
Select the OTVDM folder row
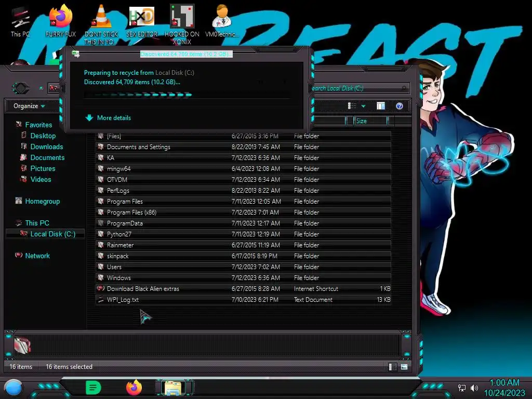point(243,179)
